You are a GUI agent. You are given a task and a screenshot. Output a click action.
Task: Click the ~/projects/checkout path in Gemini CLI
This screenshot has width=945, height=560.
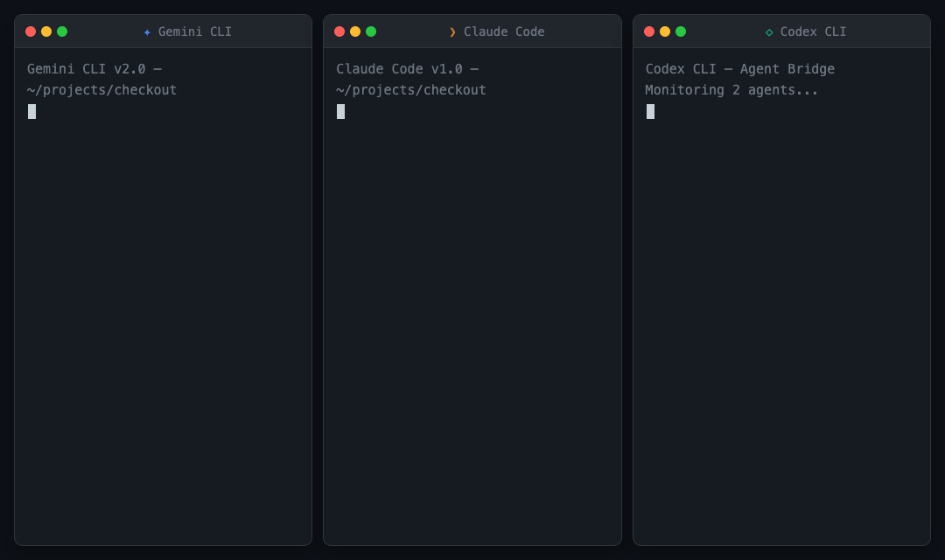pyautogui.click(x=102, y=89)
